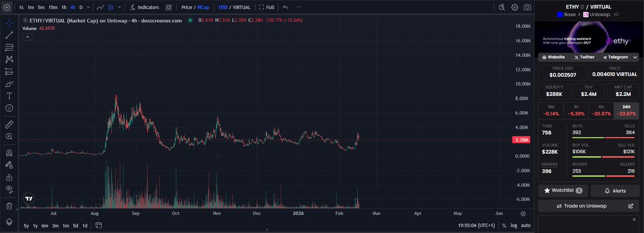The image size is (644, 233).
Task: Select the 5M stats tab
Action: click(x=551, y=110)
